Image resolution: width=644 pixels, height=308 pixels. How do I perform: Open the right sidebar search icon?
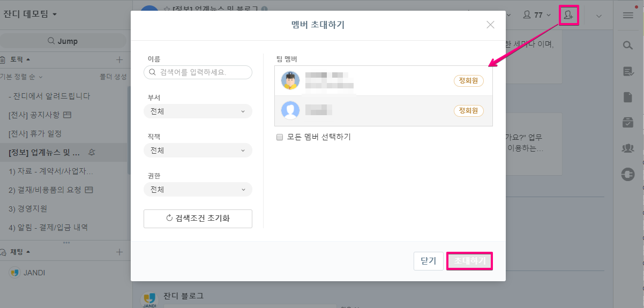(628, 46)
